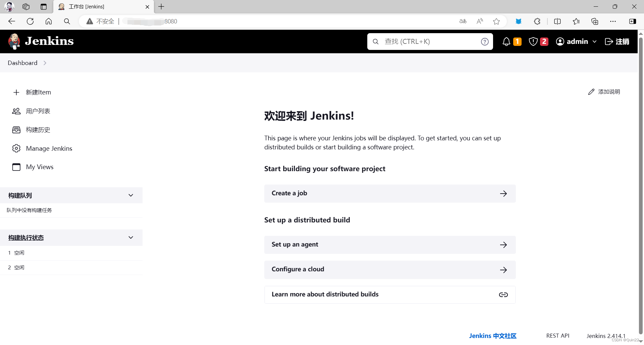Image resolution: width=644 pixels, height=345 pixels.
Task: Click the Jenkins logo in header
Action: 41,42
